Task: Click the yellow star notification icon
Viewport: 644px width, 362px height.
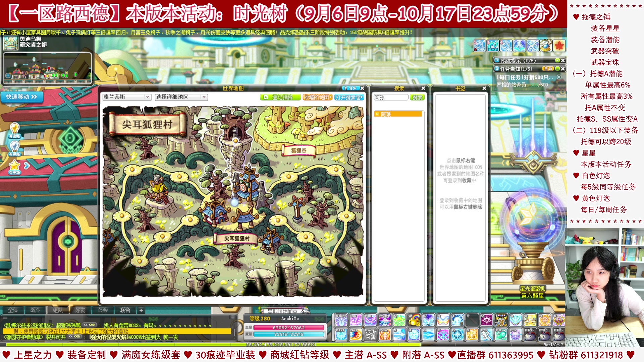Action: pos(14,167)
